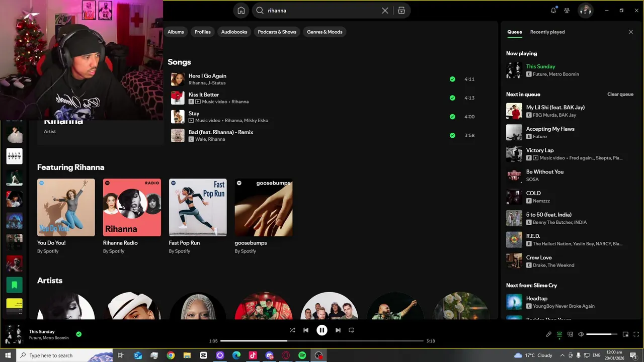This screenshot has width=644, height=362.
Task: Pause the current song
Action: [322, 330]
